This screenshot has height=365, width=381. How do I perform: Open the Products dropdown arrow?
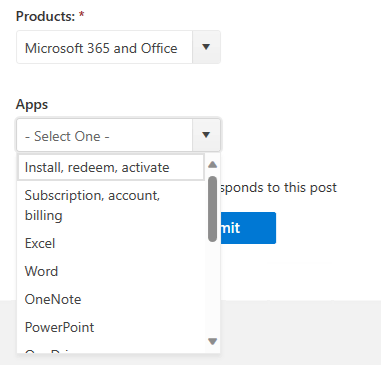206,47
